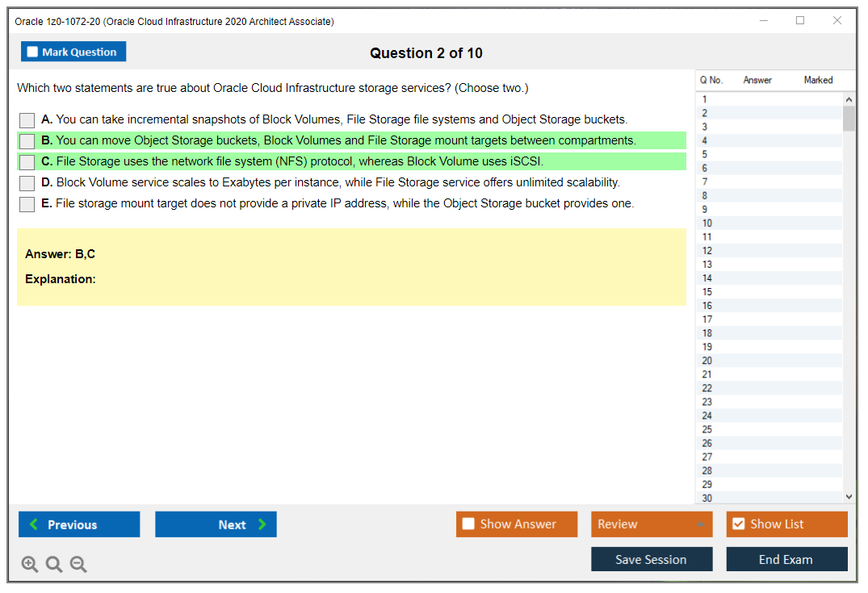
Task: Open the Review dropdown menu
Action: [x=652, y=524]
